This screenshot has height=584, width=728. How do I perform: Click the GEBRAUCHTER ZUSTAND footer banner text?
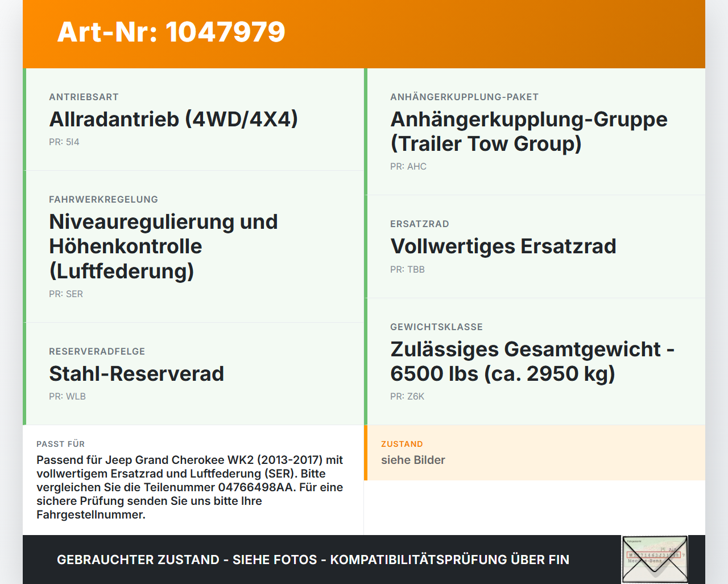(313, 560)
